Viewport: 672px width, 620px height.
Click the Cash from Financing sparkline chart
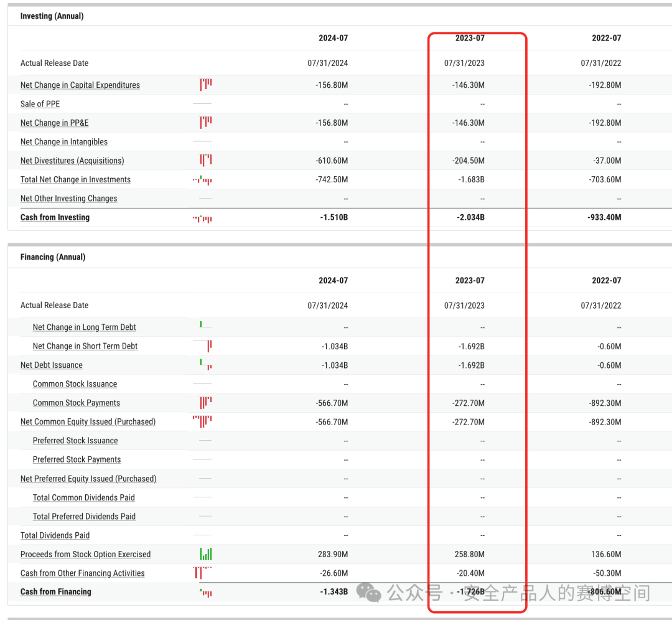click(206, 593)
